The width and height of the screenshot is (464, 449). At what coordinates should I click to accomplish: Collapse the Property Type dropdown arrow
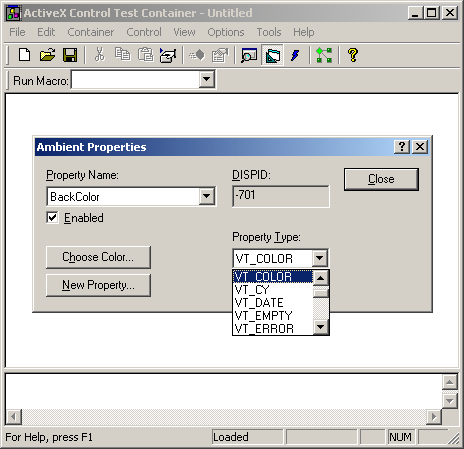(319, 258)
